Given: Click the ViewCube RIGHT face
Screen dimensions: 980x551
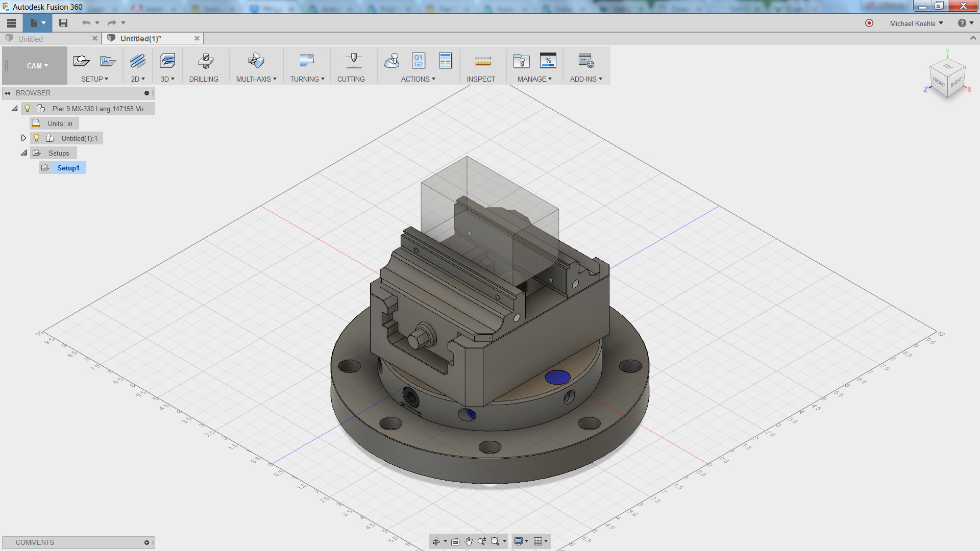Looking at the screenshot, I should click(x=957, y=82).
